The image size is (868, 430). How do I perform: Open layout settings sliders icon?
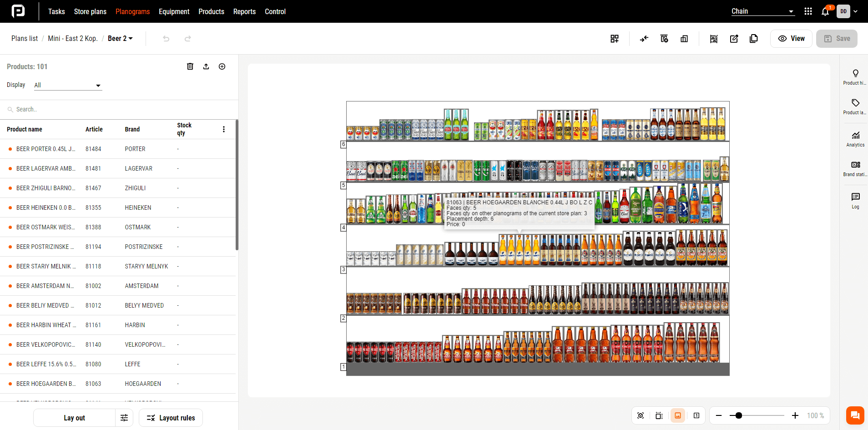pyautogui.click(x=124, y=418)
